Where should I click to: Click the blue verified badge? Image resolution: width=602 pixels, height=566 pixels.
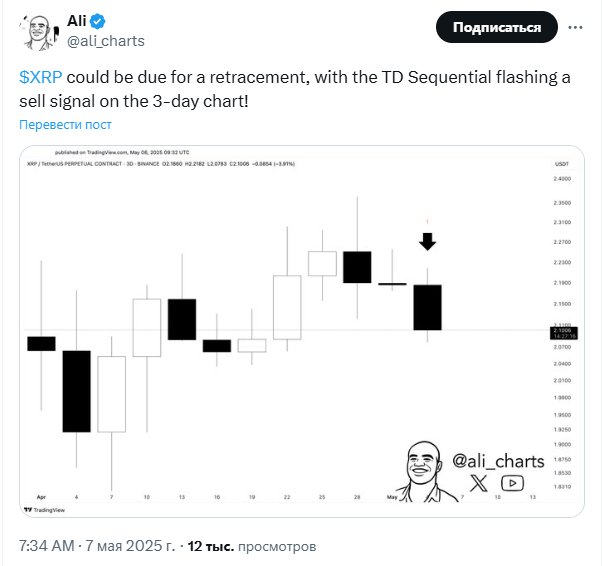pyautogui.click(x=98, y=22)
